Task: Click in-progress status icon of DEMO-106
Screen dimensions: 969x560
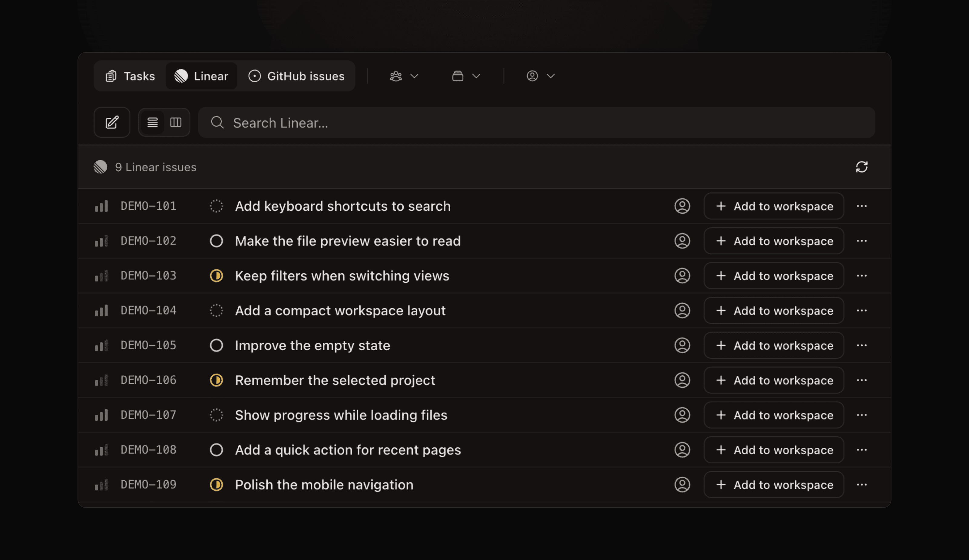Action: pyautogui.click(x=216, y=380)
